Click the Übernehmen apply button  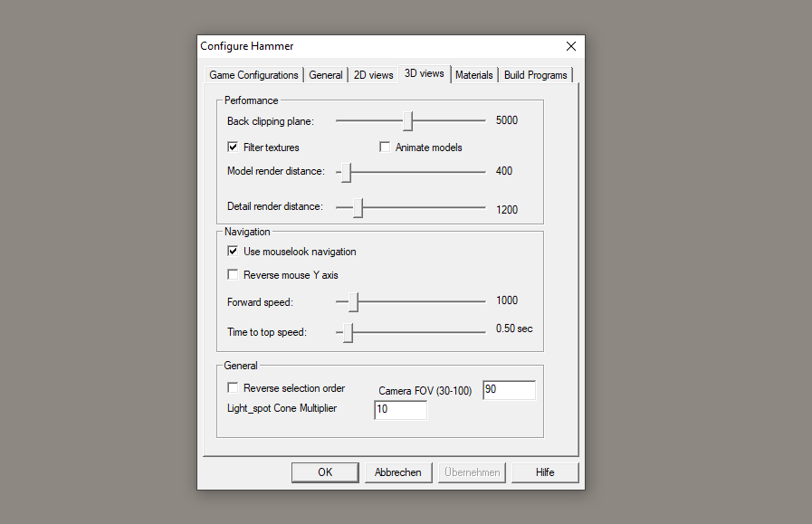(472, 472)
